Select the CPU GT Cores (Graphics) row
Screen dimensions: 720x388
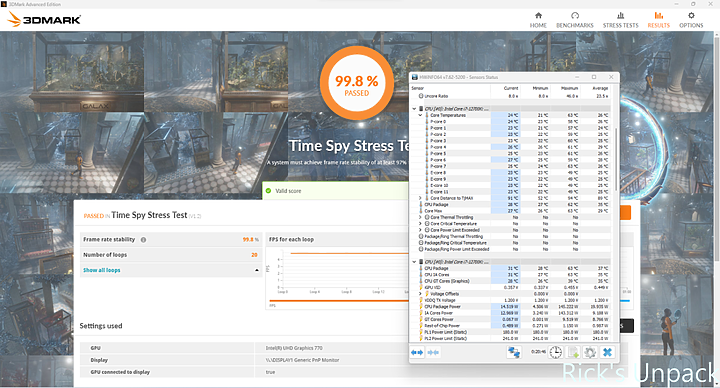click(510, 281)
